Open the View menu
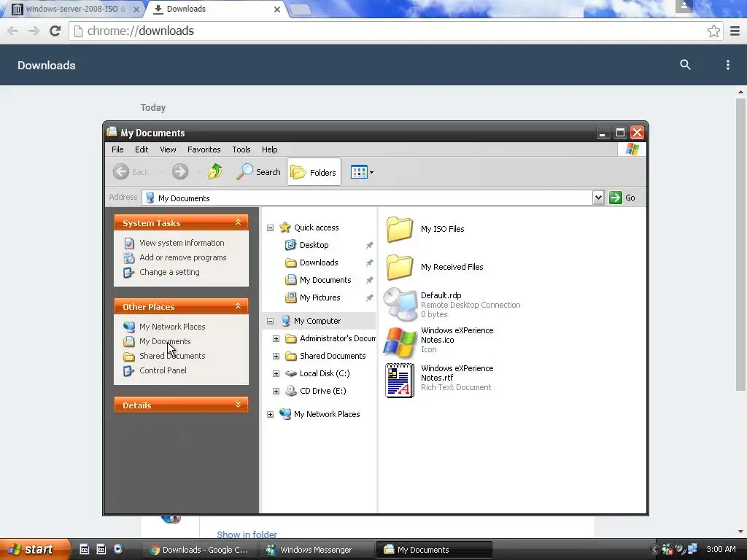 click(168, 149)
